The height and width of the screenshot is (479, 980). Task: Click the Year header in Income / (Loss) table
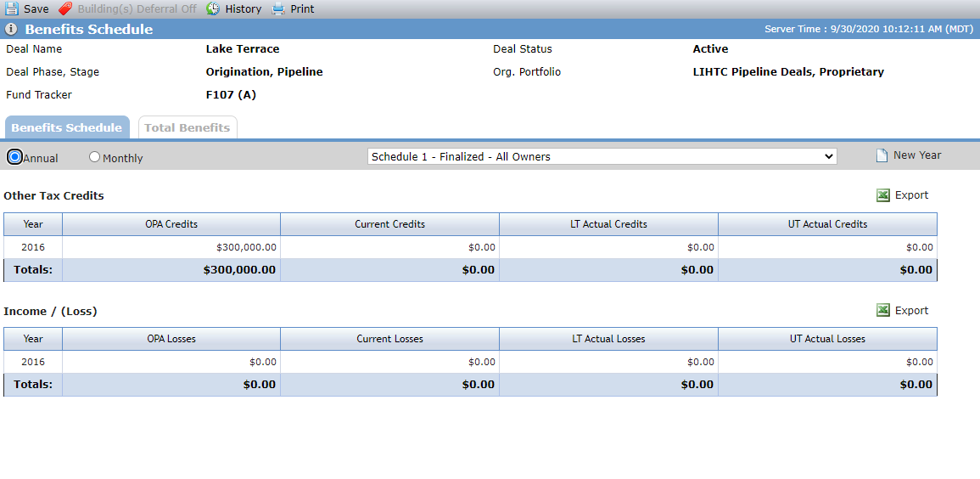33,339
